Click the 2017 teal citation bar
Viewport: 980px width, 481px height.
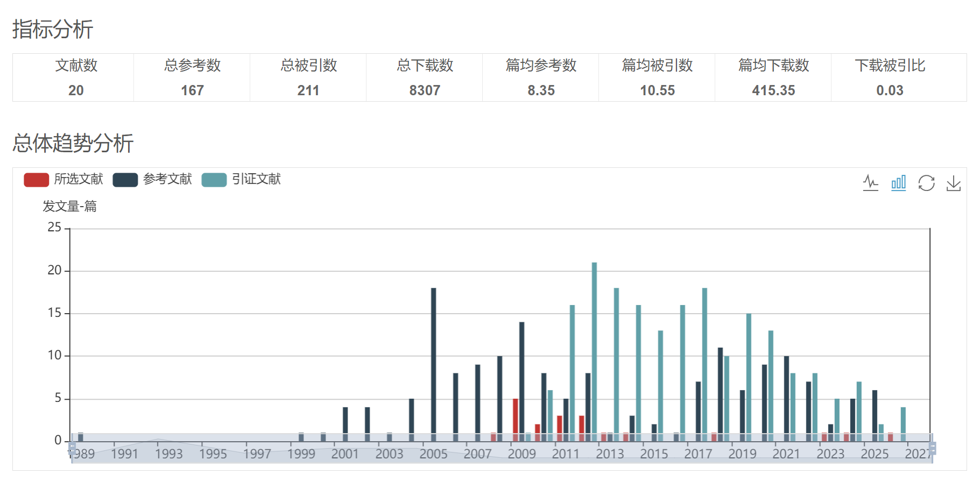tap(704, 365)
